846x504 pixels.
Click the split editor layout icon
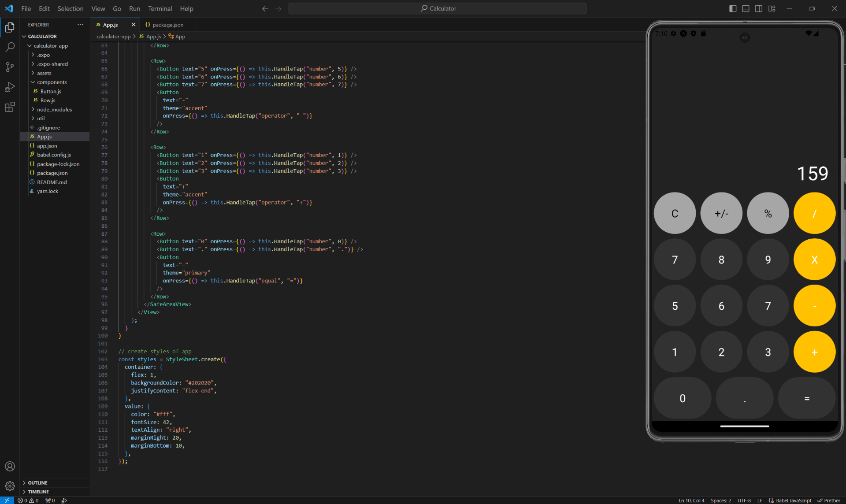[x=758, y=8]
